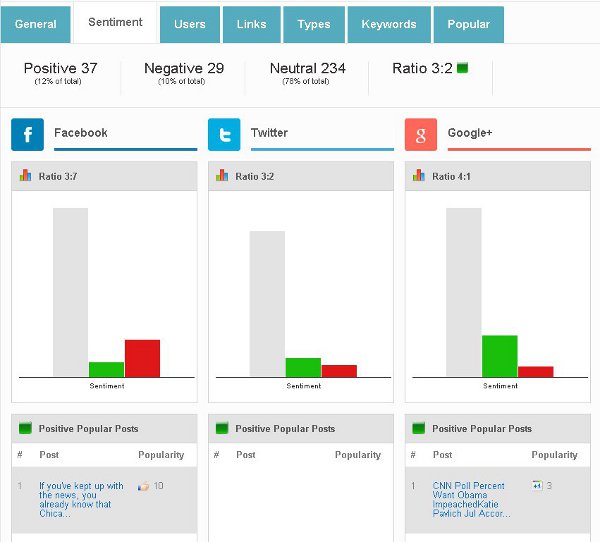Click the thumbs-up like icon beside 10
Screen dimensions: 600x542
[143, 486]
